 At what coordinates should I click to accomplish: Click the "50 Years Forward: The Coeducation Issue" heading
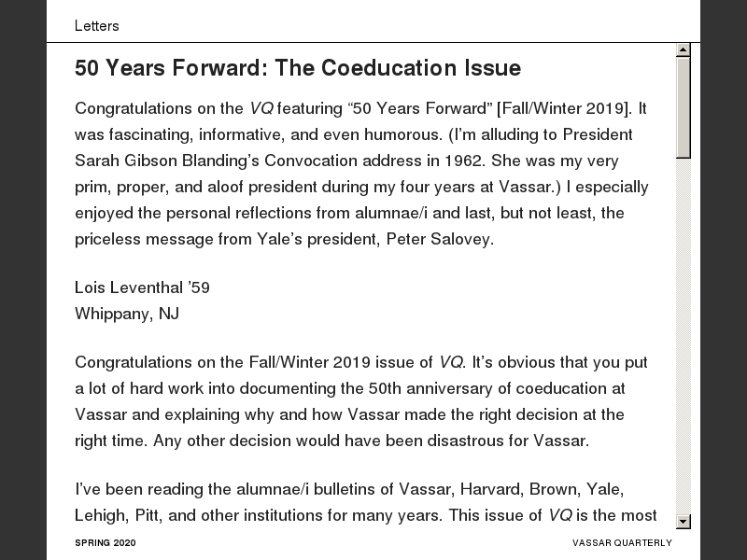[x=298, y=68]
